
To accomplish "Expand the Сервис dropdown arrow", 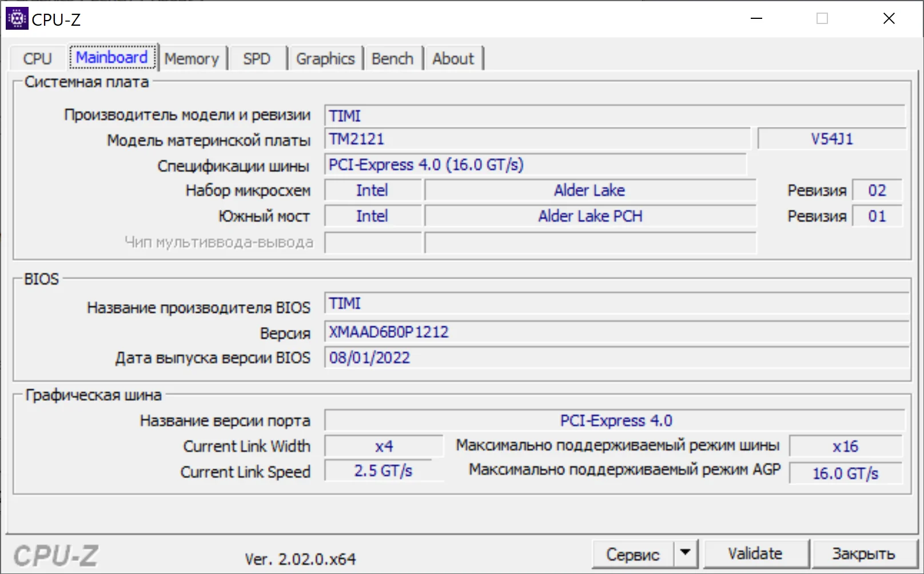I will tap(686, 553).
